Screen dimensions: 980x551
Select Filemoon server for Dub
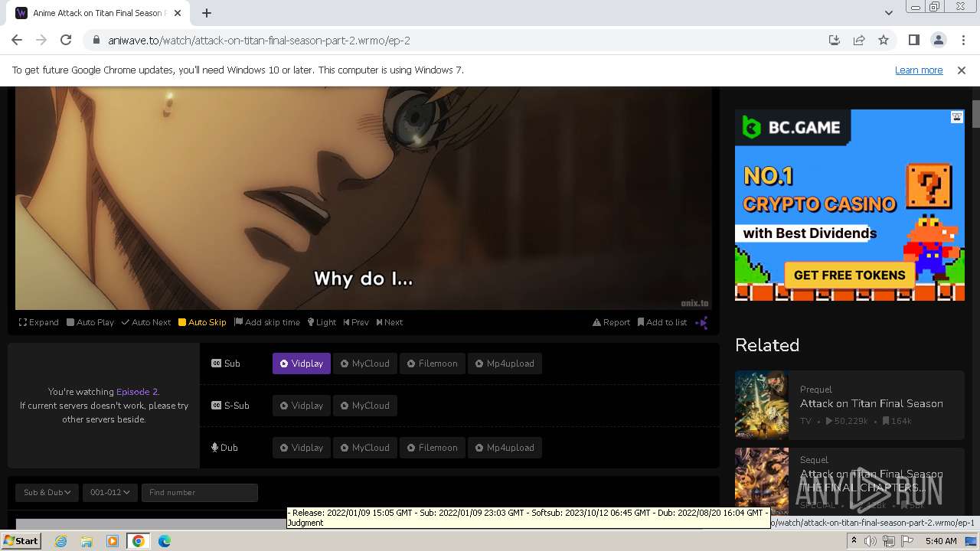[x=433, y=448]
